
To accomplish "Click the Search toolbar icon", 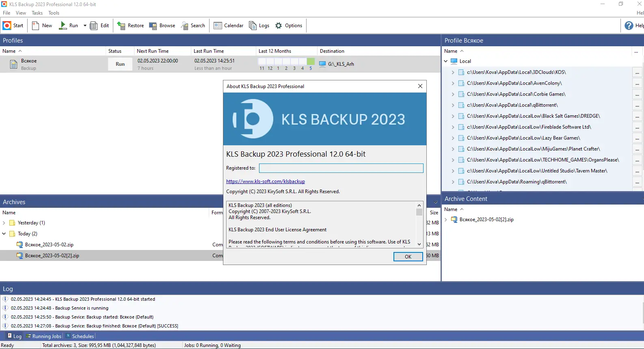I will pos(185,26).
